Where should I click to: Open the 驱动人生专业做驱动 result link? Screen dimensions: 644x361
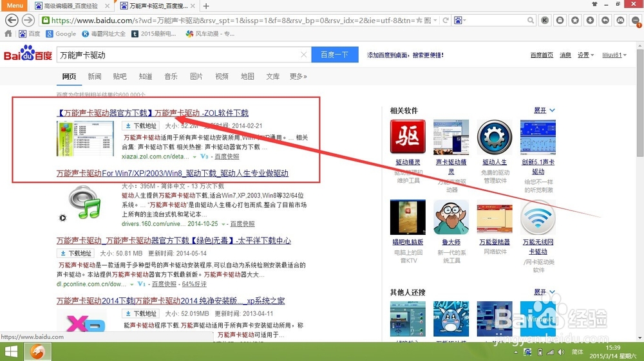[173, 173]
